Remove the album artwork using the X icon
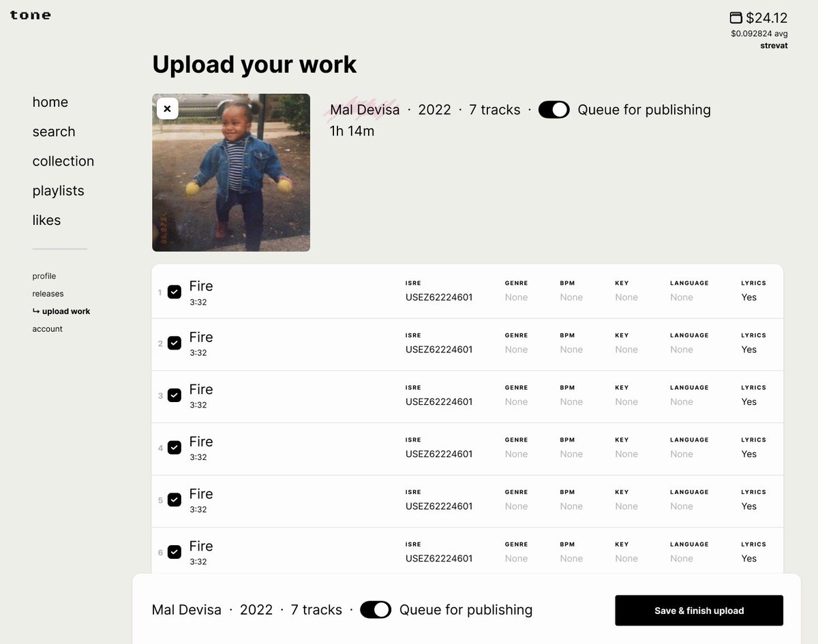Image resolution: width=818 pixels, height=644 pixels. (167, 108)
